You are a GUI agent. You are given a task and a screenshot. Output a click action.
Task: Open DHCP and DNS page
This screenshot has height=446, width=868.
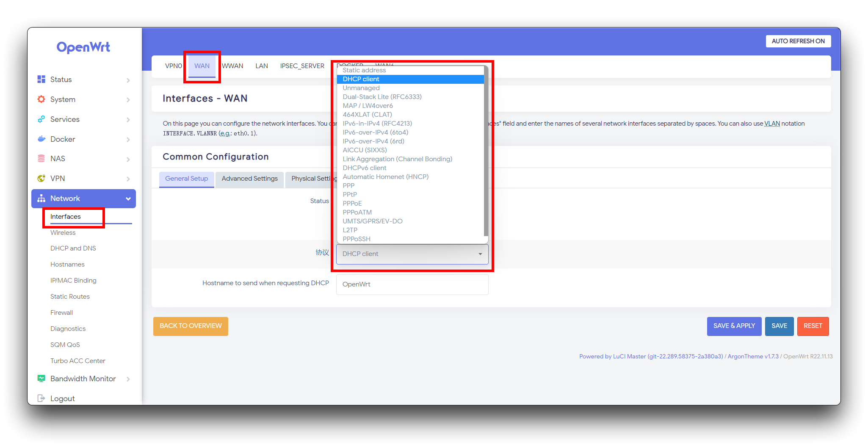pyautogui.click(x=73, y=248)
